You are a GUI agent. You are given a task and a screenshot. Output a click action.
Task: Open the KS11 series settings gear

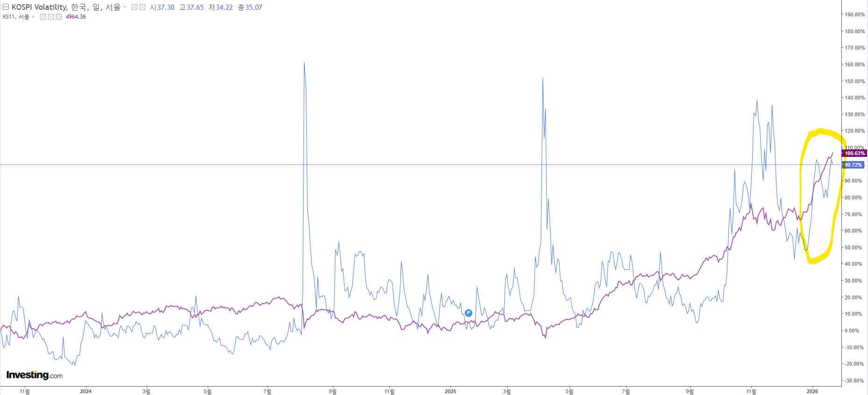[x=51, y=17]
